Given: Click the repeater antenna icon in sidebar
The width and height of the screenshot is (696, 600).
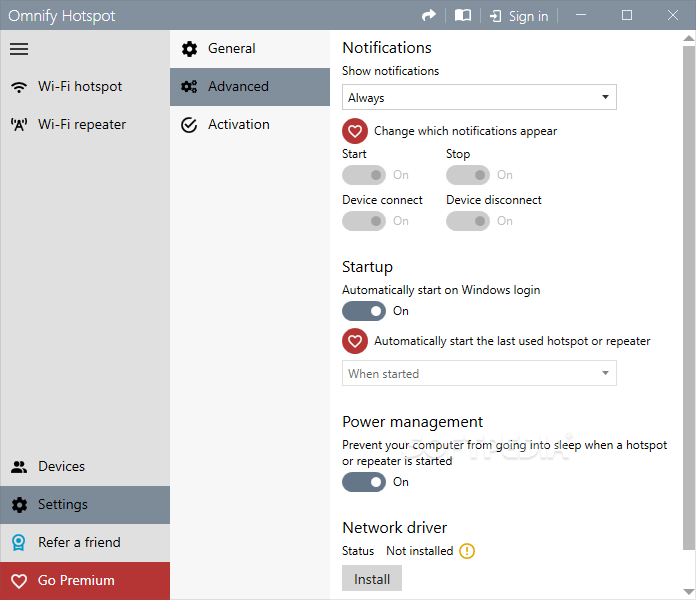Looking at the screenshot, I should coord(19,125).
